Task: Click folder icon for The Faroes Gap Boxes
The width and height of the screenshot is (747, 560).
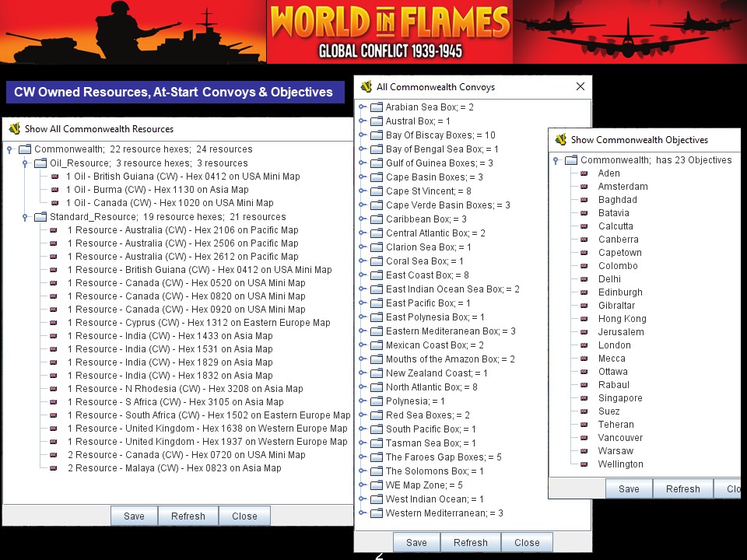Action: tap(377, 457)
